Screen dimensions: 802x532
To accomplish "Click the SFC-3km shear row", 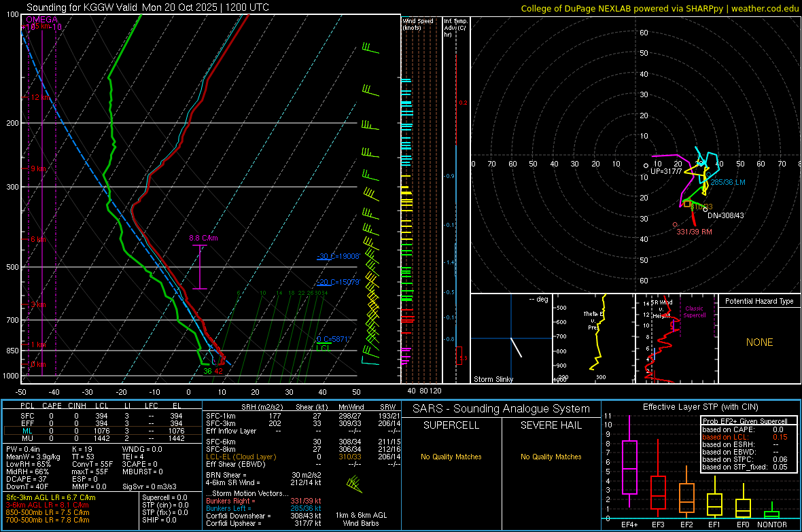I will 302,423.
